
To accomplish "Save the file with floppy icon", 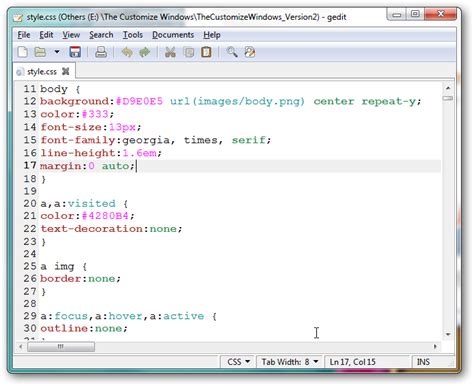I will tap(75, 52).
